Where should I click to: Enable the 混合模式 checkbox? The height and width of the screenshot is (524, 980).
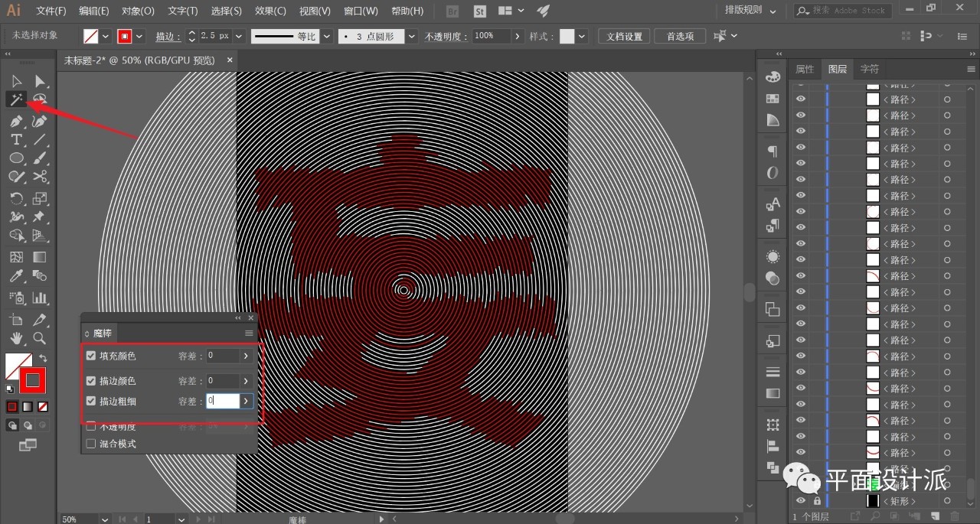[91, 444]
